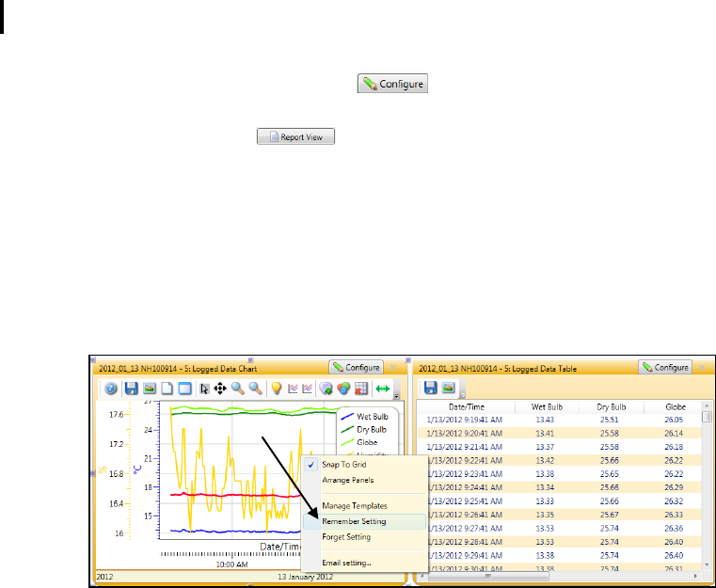Click the Date/Time column header

[467, 406]
